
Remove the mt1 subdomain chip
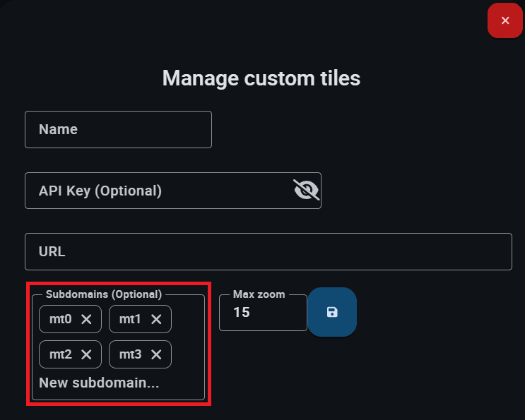[157, 320]
